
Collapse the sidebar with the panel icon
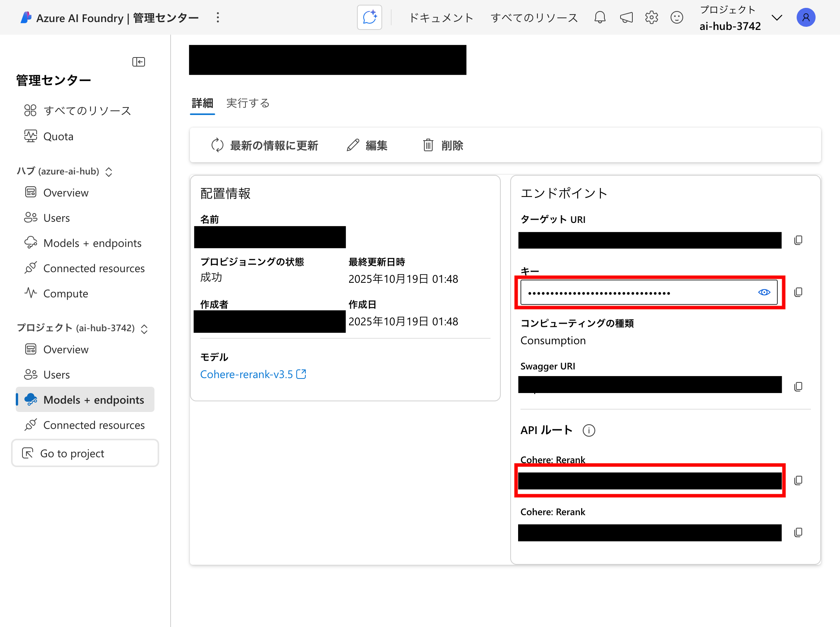click(138, 62)
